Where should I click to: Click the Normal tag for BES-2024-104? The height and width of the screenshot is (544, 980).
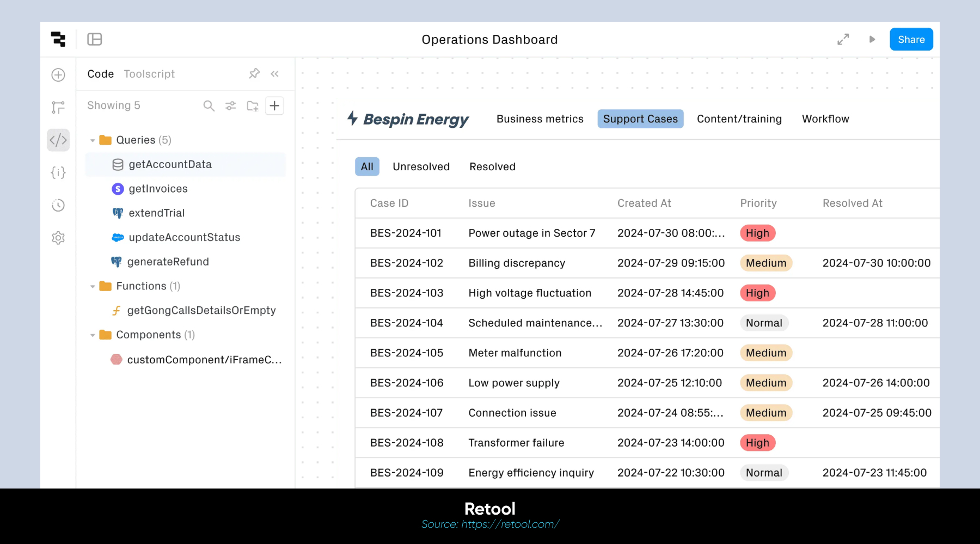(764, 323)
